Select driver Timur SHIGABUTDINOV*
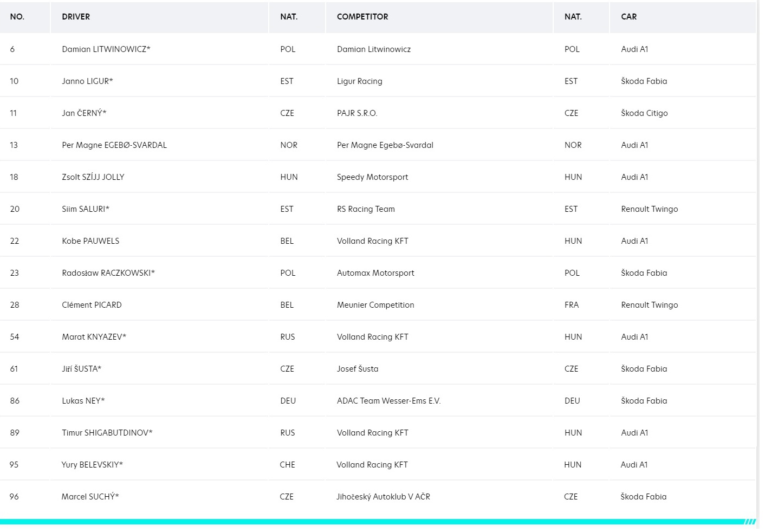Image resolution: width=765 pixels, height=532 pixels. pos(107,433)
